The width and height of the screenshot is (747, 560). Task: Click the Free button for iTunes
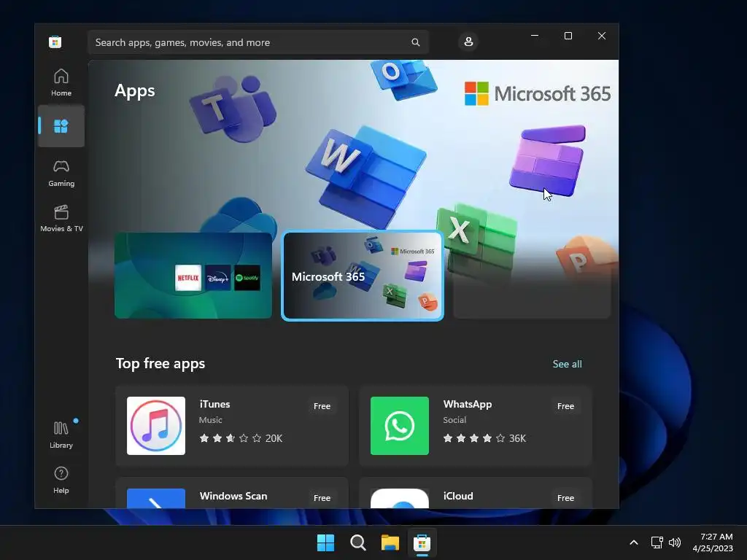click(x=322, y=406)
